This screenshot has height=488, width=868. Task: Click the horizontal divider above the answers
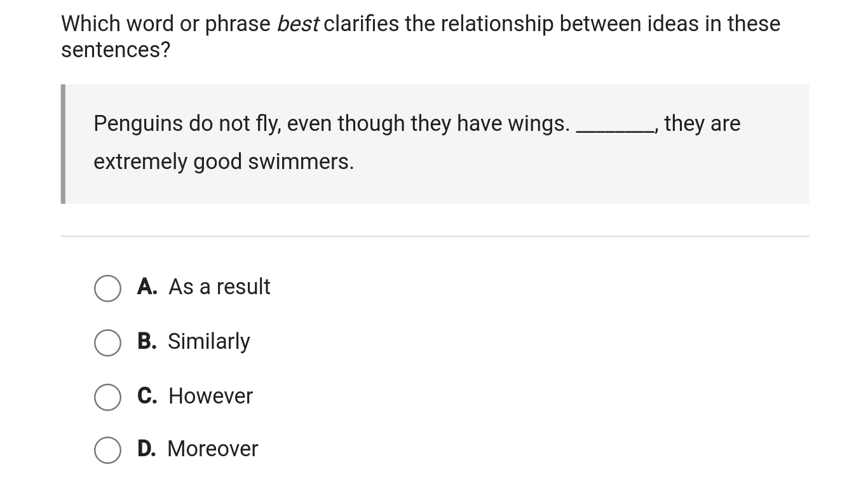pos(435,236)
